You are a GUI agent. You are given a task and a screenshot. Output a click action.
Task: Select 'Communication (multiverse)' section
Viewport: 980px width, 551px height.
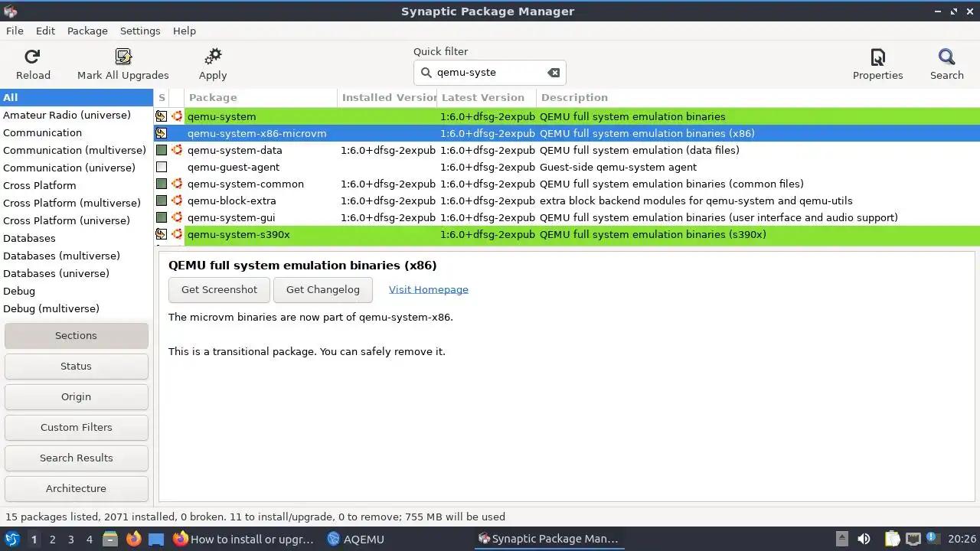pos(77,150)
